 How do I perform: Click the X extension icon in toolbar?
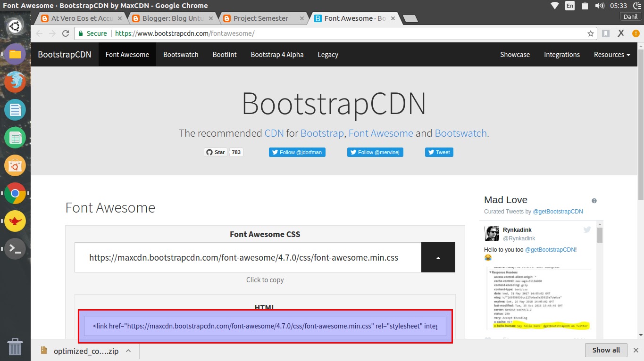tap(621, 33)
